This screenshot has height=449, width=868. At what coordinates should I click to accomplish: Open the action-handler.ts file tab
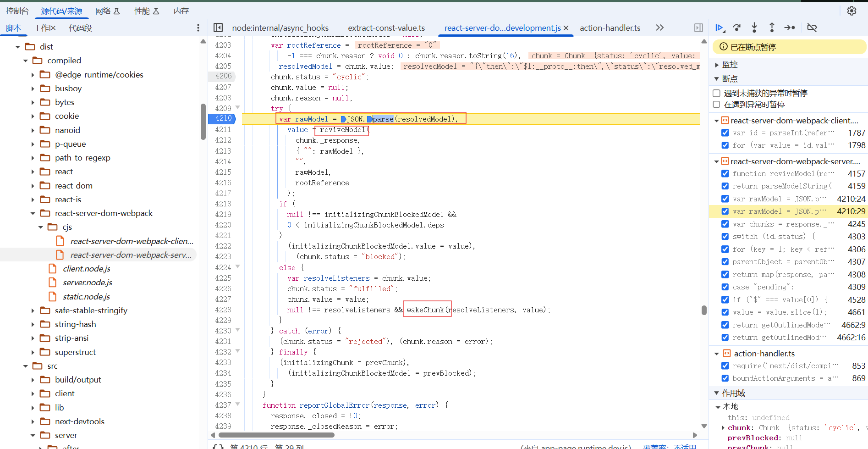click(x=610, y=28)
